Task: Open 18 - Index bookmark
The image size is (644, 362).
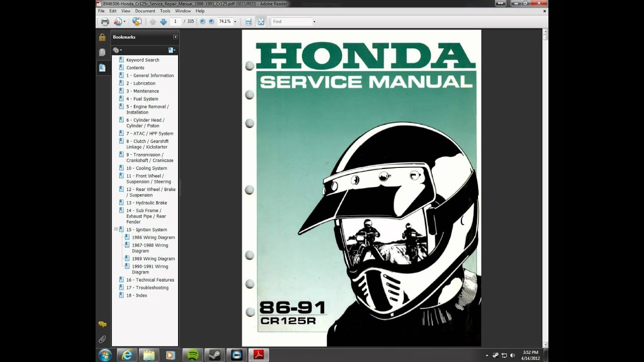Action: 137,296
